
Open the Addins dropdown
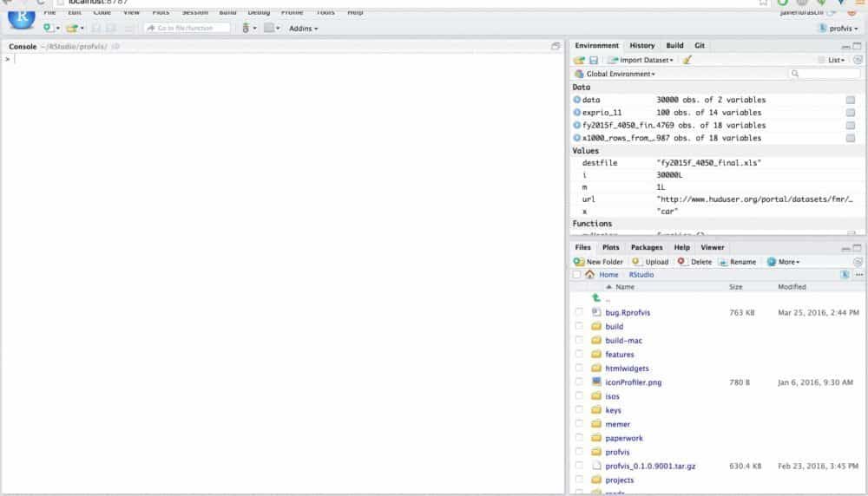[x=303, y=29]
